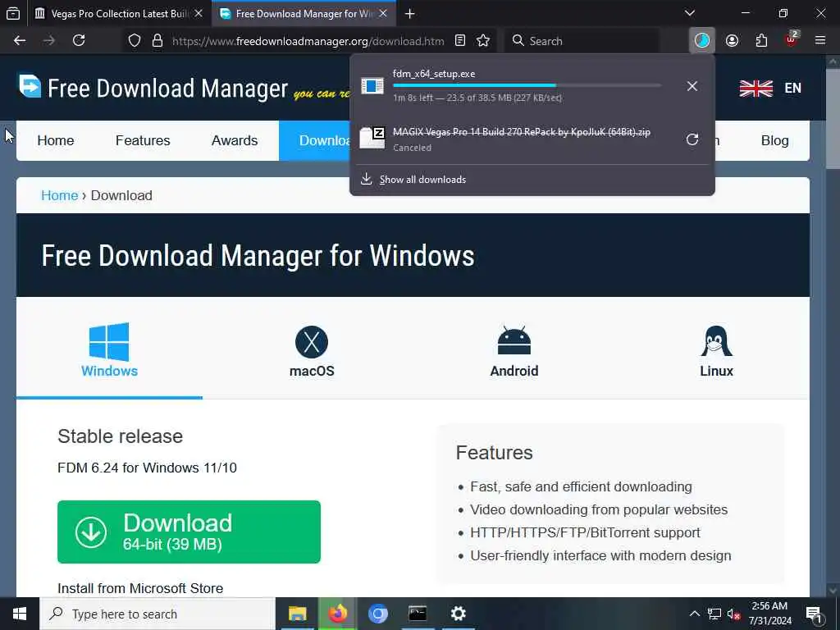Image resolution: width=840 pixels, height=630 pixels.
Task: Open the Chromium-style browser taskbar icon
Action: point(377,614)
